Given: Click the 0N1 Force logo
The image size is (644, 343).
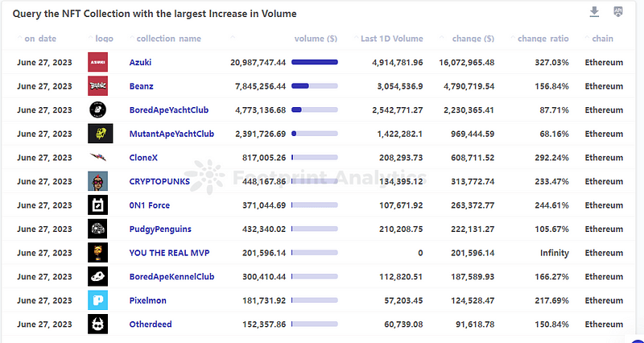Looking at the screenshot, I should pyautogui.click(x=97, y=205).
